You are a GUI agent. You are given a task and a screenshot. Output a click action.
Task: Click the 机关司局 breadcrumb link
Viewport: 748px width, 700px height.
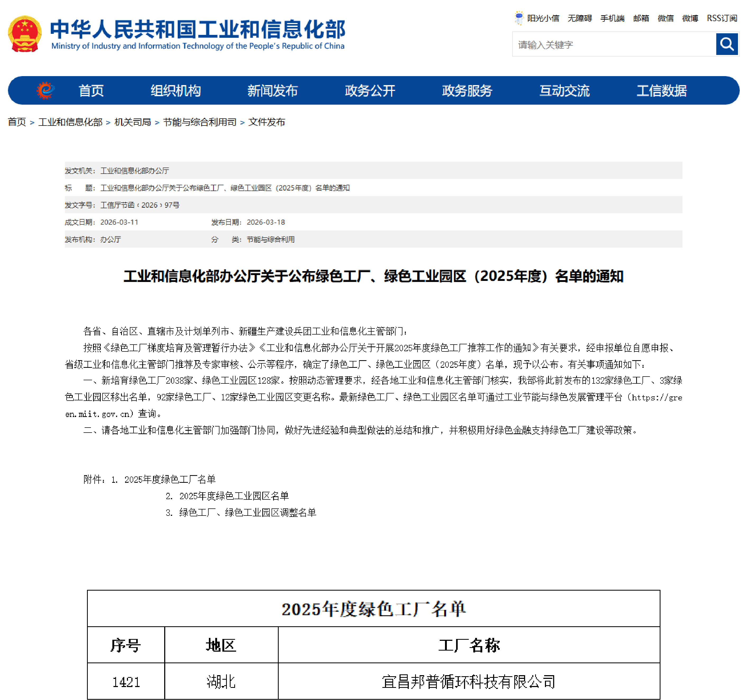[x=132, y=122]
